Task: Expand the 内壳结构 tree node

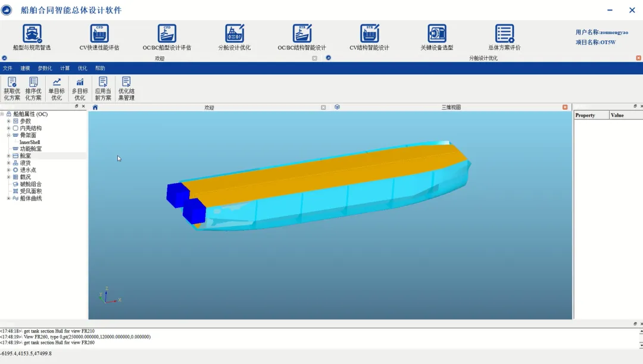Action: click(8, 128)
